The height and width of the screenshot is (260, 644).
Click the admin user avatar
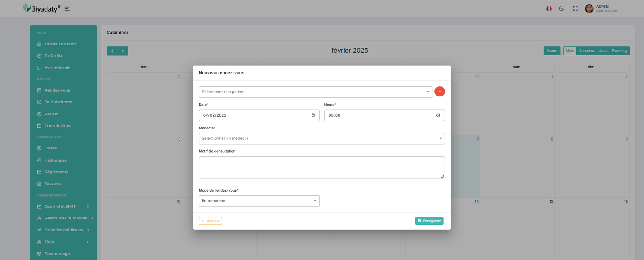pos(589,9)
